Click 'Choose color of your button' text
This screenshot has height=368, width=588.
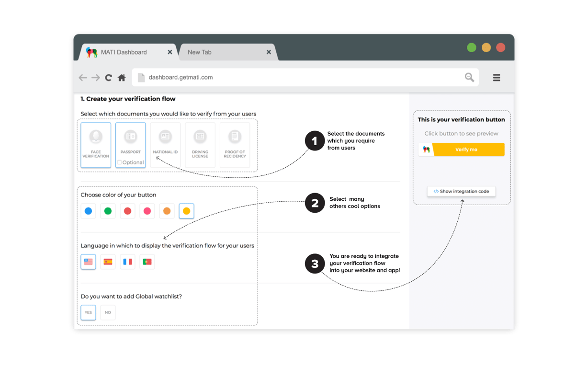118,195
